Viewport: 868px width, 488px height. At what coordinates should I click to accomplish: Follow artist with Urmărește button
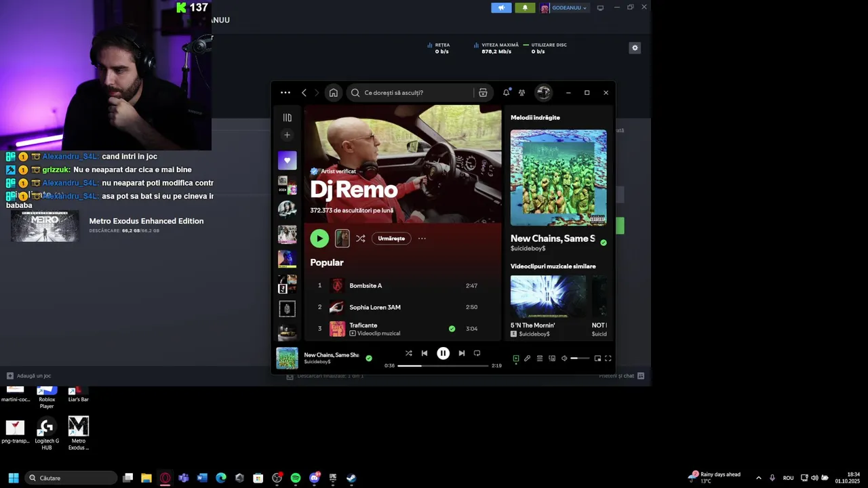point(391,239)
